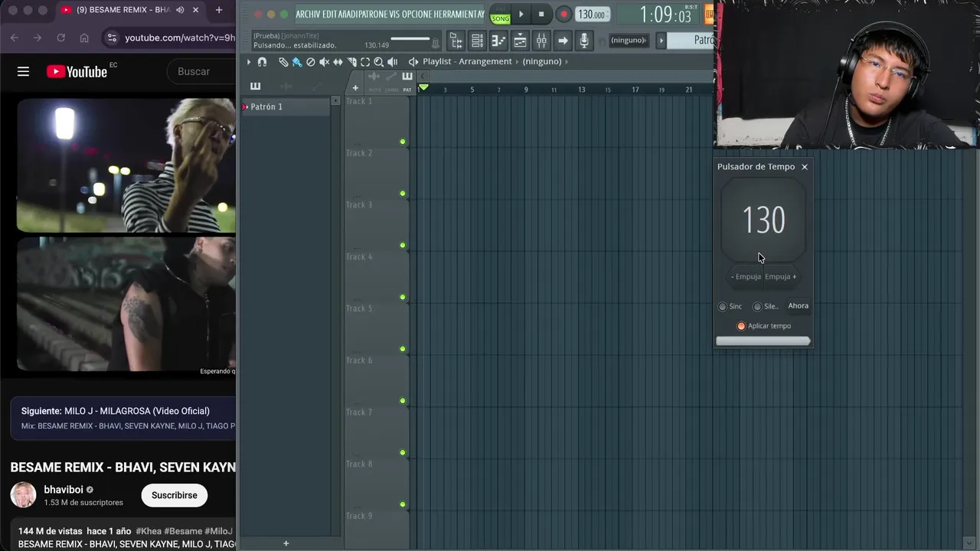Enable the Sile.. option in Tempo tapper

pos(757,306)
